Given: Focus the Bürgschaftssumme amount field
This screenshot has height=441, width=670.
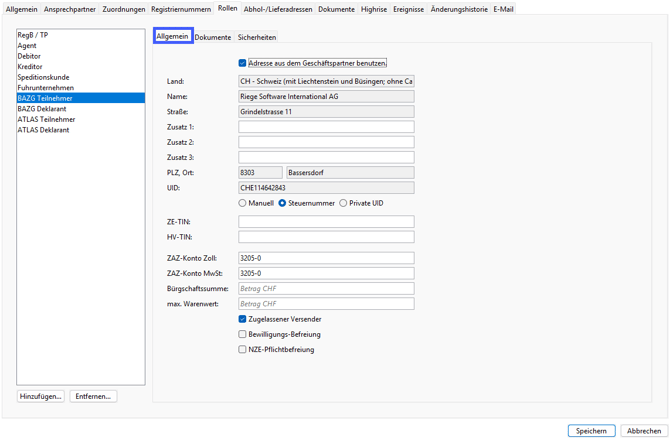Looking at the screenshot, I should tap(326, 288).
